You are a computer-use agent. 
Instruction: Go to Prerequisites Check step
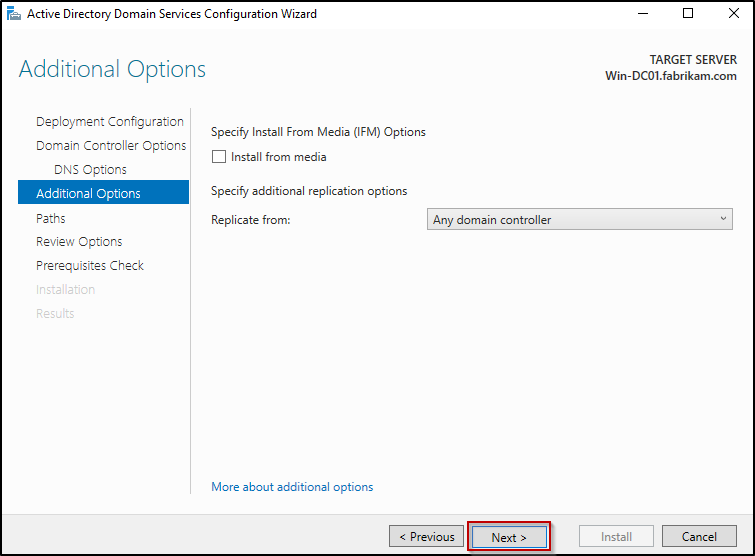(90, 266)
